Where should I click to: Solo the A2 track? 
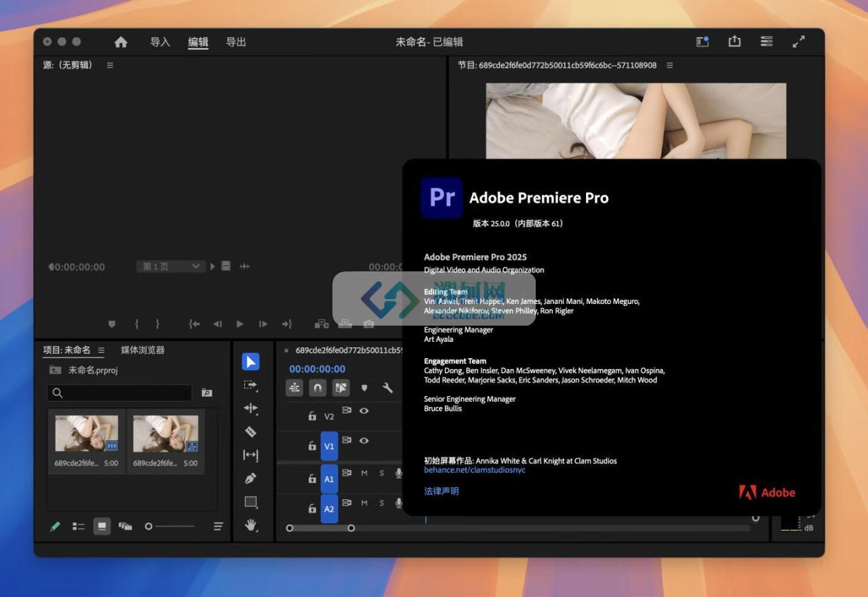pyautogui.click(x=382, y=503)
